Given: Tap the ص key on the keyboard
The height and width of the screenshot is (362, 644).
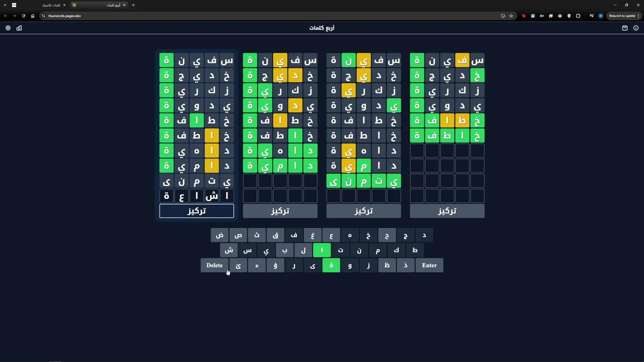Looking at the screenshot, I should point(238,235).
